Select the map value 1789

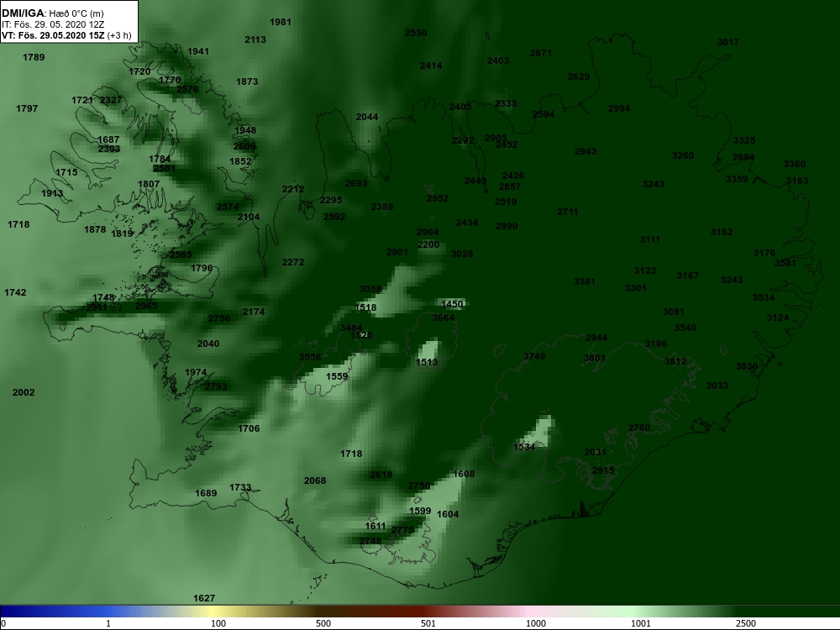34,57
